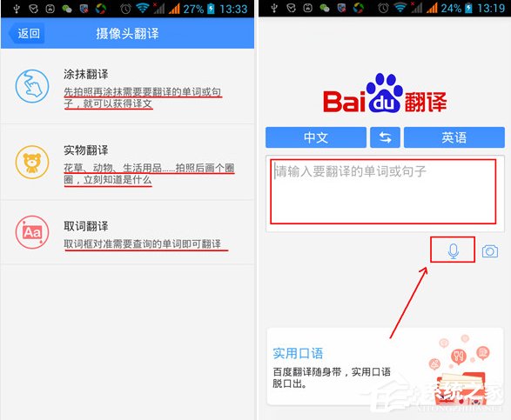This screenshot has width=511, height=420.
Task: Open the 取词翻译 Aa icon
Action: [x=32, y=232]
